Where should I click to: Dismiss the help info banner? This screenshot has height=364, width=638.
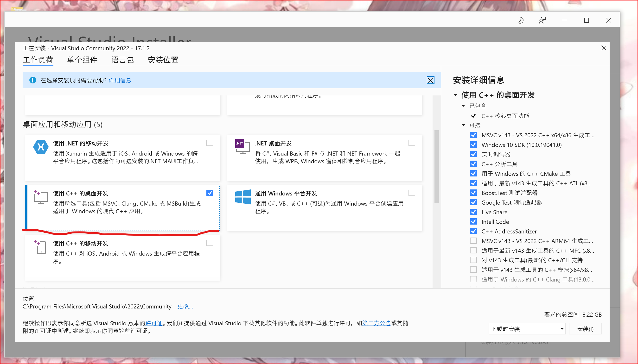[430, 80]
